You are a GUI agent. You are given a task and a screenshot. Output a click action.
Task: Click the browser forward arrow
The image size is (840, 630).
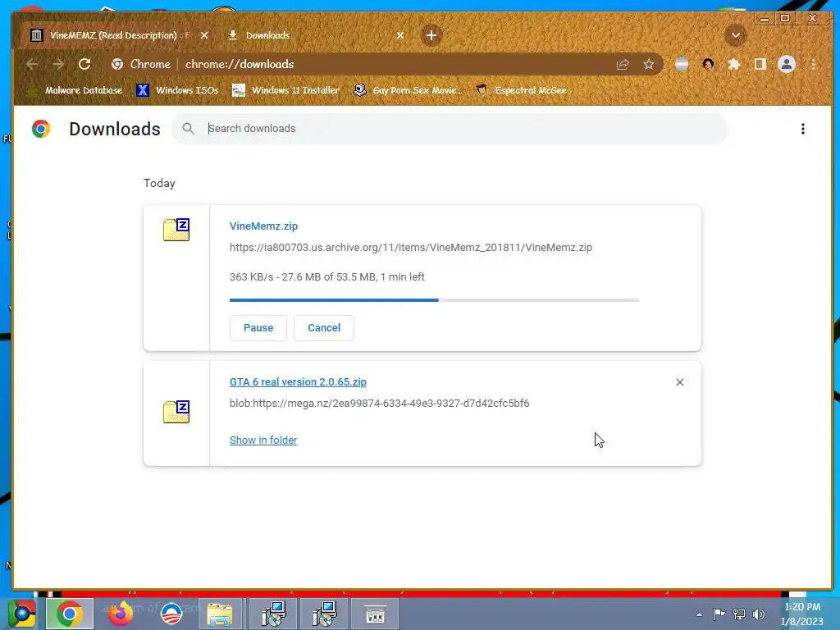click(58, 64)
